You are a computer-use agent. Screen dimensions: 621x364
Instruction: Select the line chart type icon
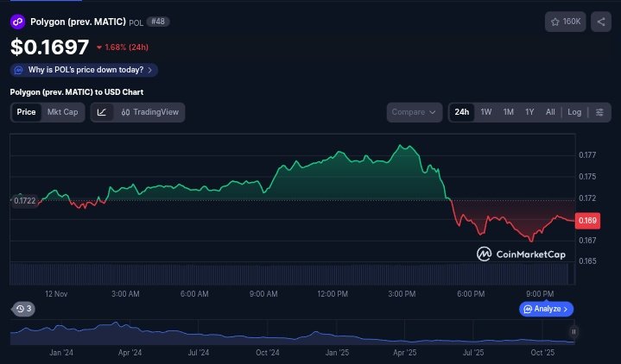[102, 112]
